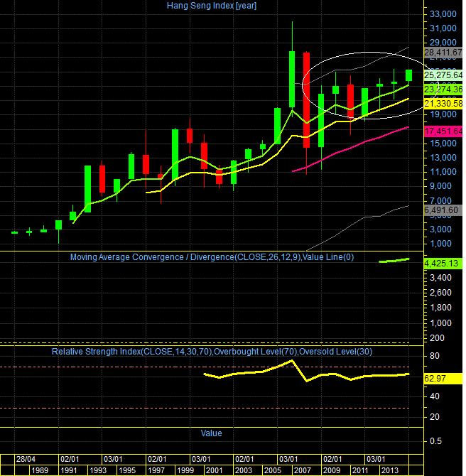
Task: Click the 3,400 MACD axis label
Action: click(x=441, y=278)
